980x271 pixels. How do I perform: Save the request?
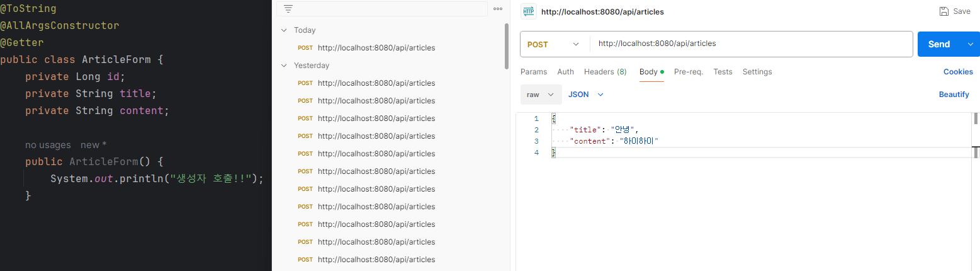click(x=955, y=11)
